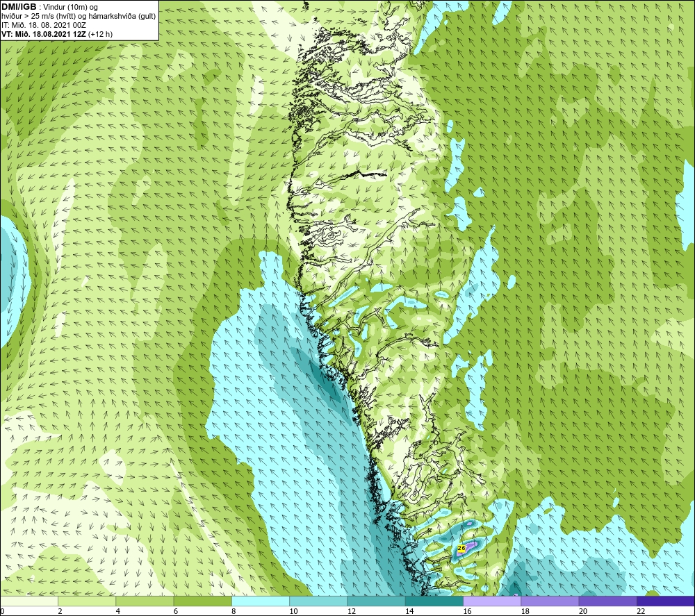Click the yellow 26 gust marker
The image size is (695, 616).
tap(461, 548)
